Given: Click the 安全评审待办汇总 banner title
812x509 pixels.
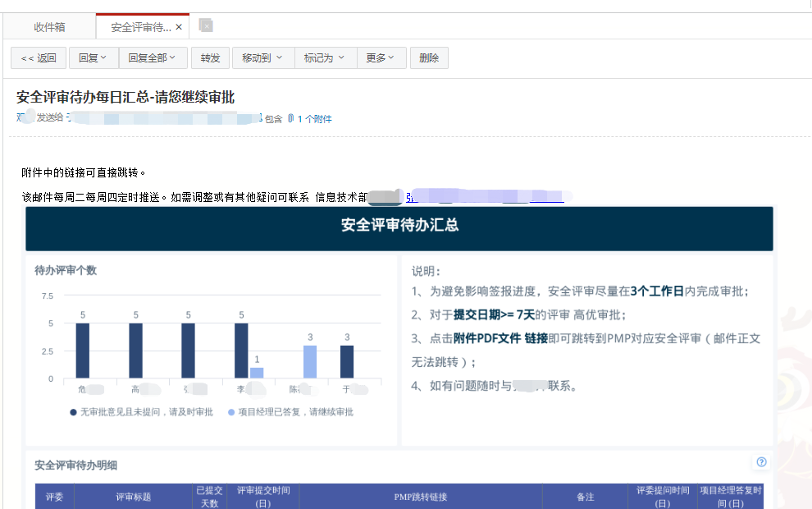Looking at the screenshot, I should click(399, 225).
